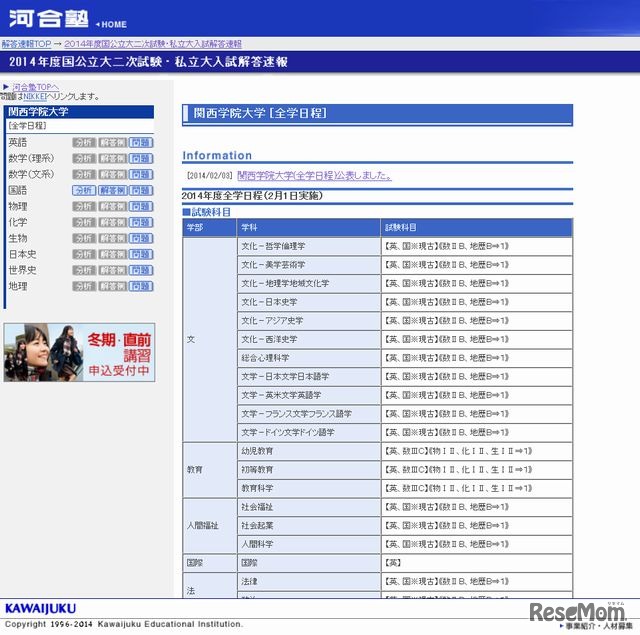Open the 問題 button for 地理
640x635 pixels.
[141, 286]
